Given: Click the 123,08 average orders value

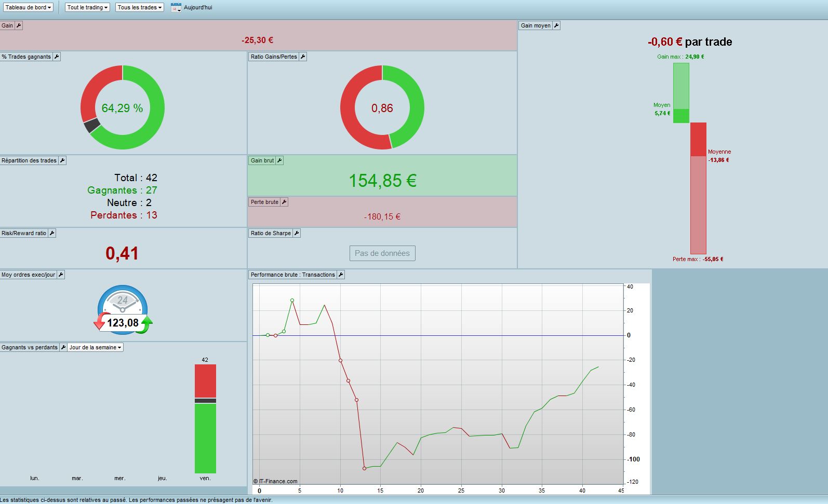Looking at the screenshot, I should click(x=123, y=323).
